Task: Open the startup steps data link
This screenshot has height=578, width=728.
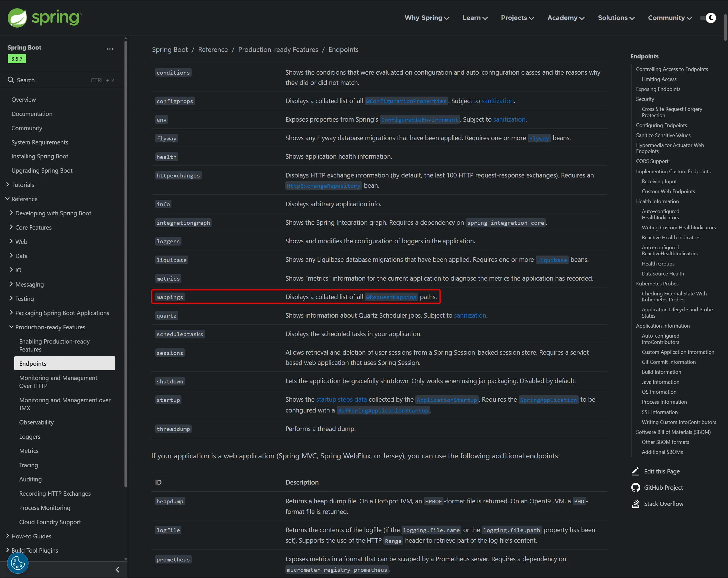Action: click(341, 400)
